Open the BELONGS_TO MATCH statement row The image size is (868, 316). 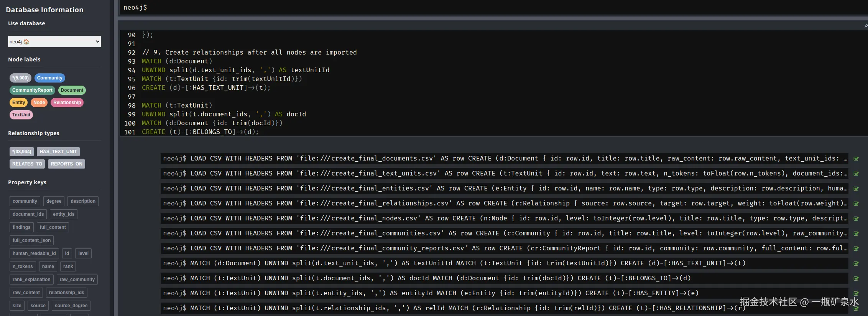pos(504,278)
